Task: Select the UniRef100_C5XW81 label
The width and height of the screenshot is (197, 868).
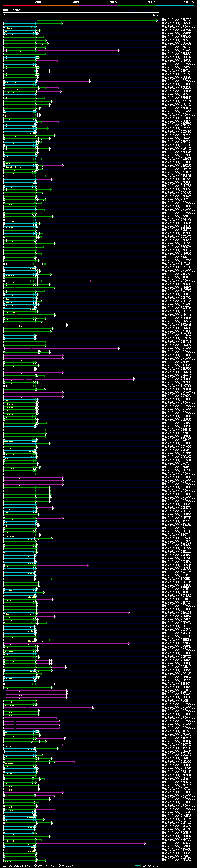Action: click(x=177, y=423)
